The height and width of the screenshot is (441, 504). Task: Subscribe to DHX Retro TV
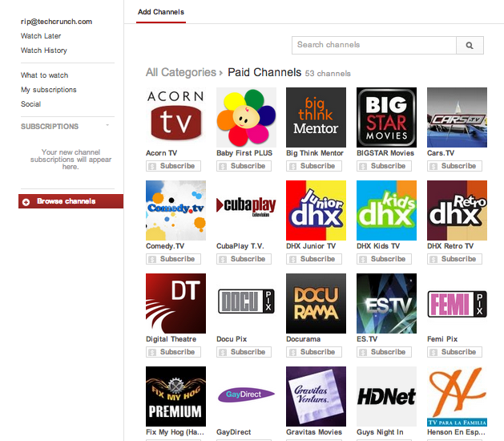(454, 259)
